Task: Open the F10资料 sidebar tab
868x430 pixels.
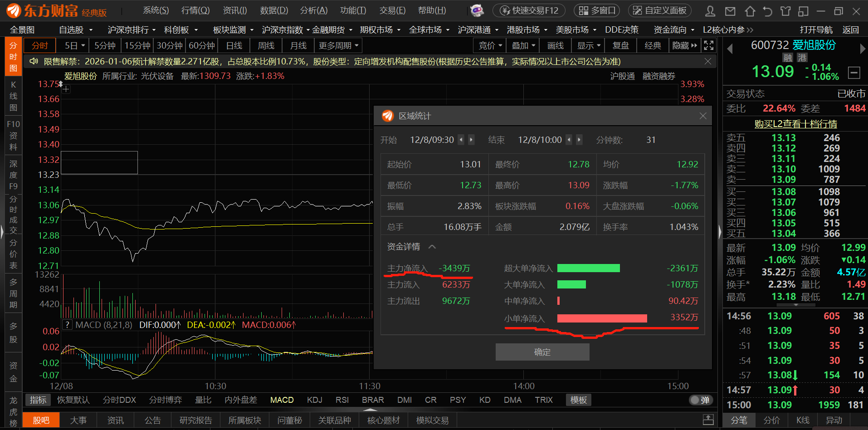Action: (x=14, y=136)
